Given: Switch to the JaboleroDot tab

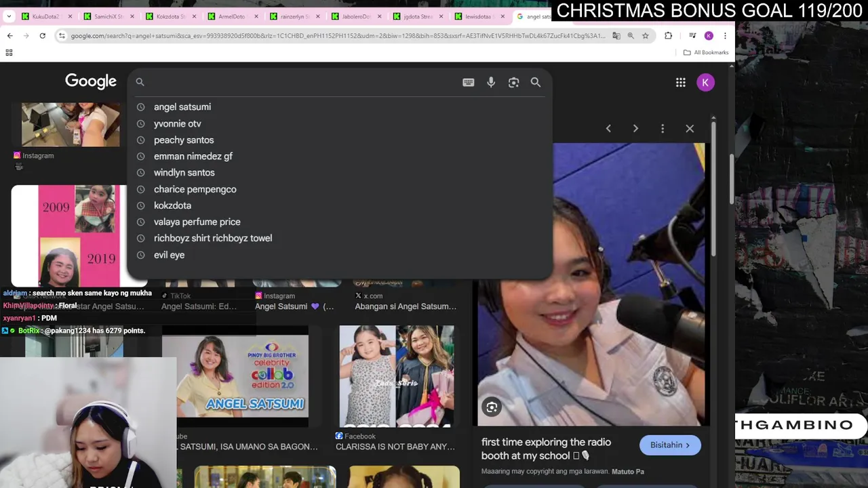Looking at the screenshot, I should click(x=355, y=16).
